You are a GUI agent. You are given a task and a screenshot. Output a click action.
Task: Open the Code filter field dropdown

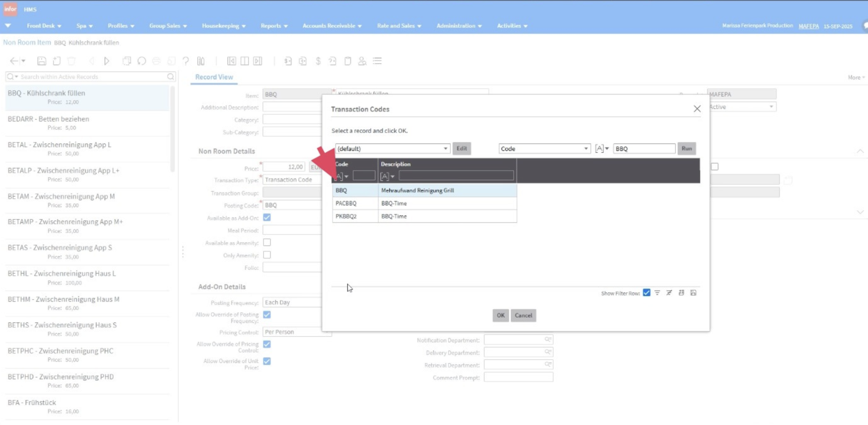tap(585, 149)
